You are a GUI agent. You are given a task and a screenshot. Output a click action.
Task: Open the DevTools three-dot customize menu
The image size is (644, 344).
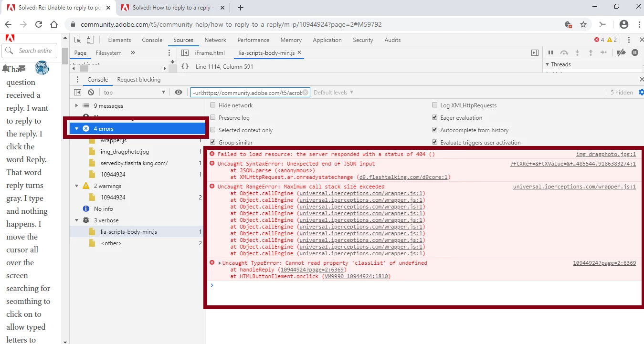(630, 40)
